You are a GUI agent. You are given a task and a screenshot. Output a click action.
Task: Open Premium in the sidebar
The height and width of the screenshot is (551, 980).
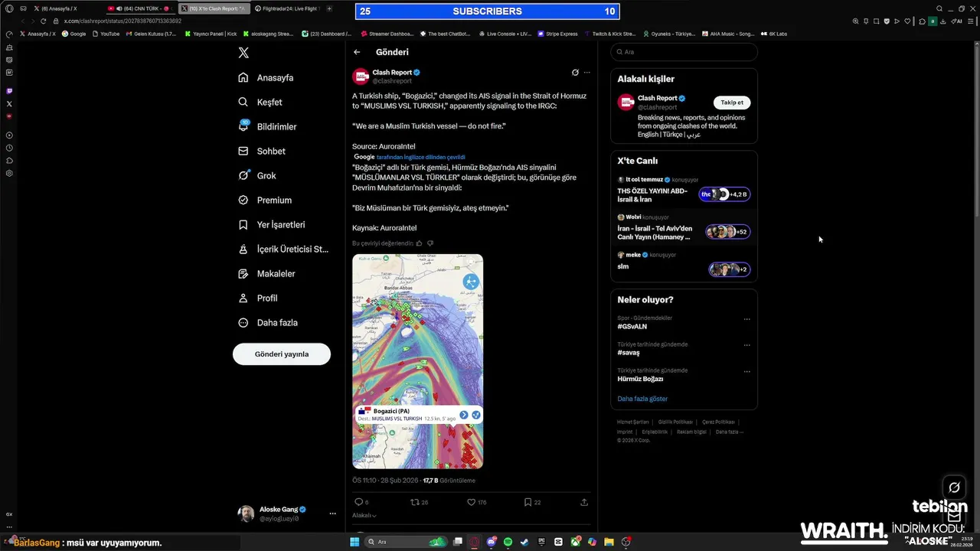[264, 200]
